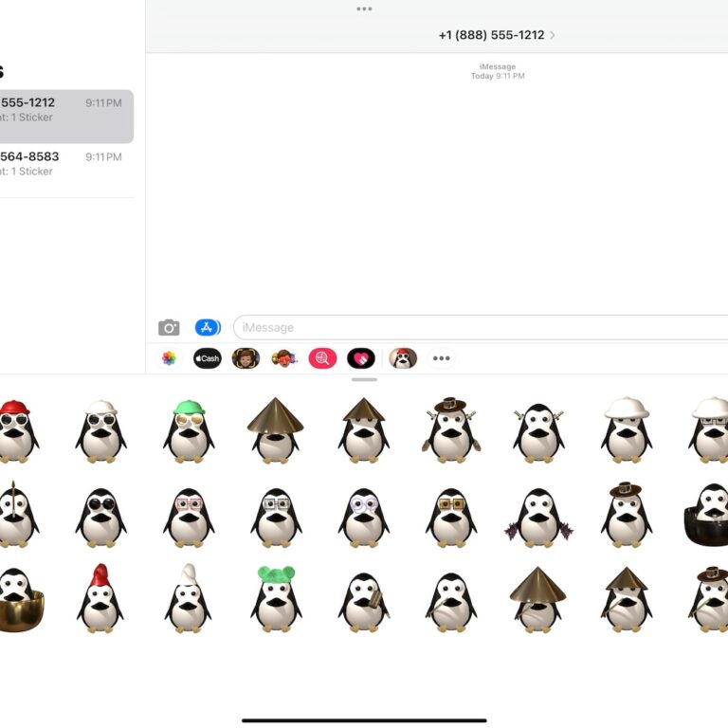Show more apps with ellipsis button
The height and width of the screenshot is (728, 728).
[x=441, y=358]
